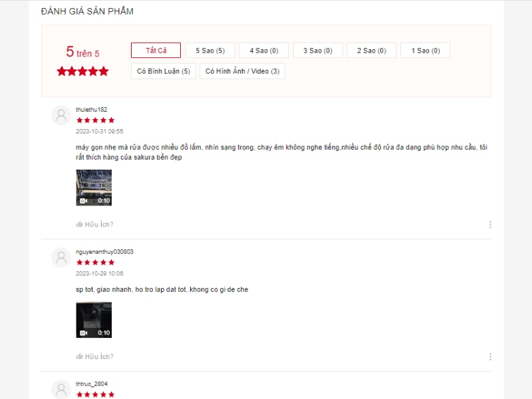The width and height of the screenshot is (532, 399).
Task: Filter reviews by 5 Sao (5)
Action: [x=210, y=51]
